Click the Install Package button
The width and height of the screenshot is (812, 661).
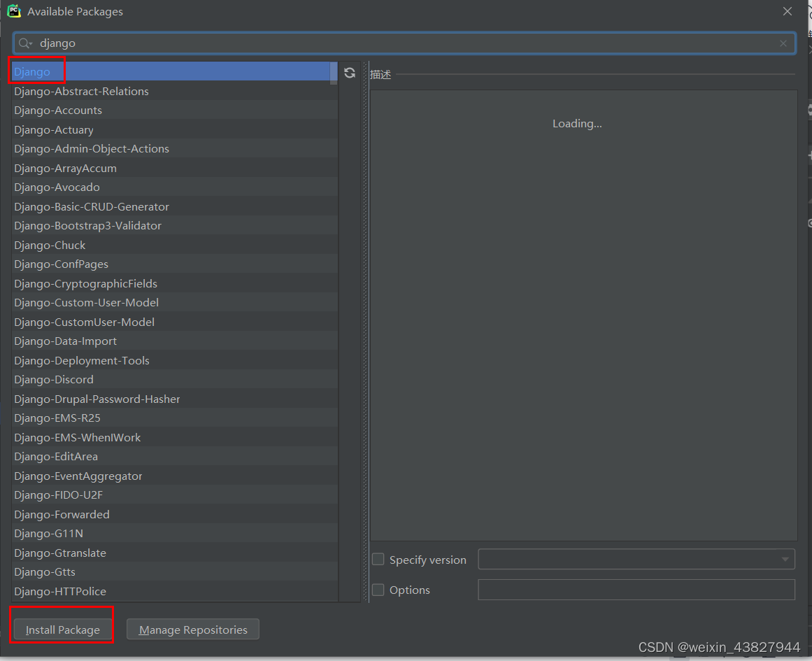[x=63, y=630]
